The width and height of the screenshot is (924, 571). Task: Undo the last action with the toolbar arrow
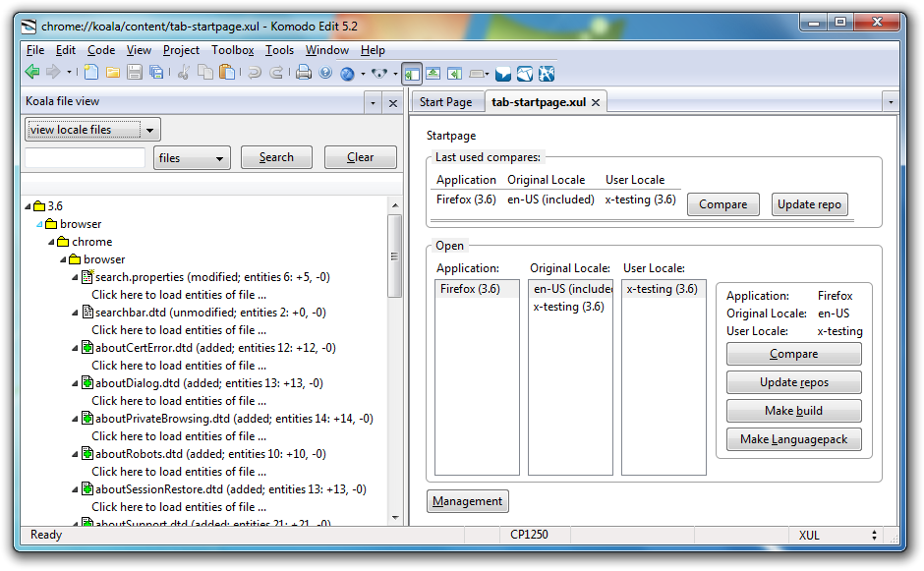[254, 73]
